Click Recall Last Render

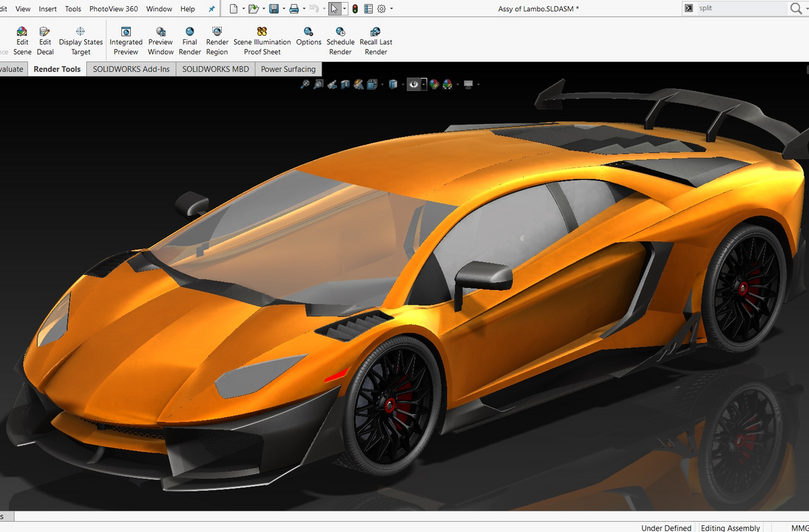pos(376,41)
